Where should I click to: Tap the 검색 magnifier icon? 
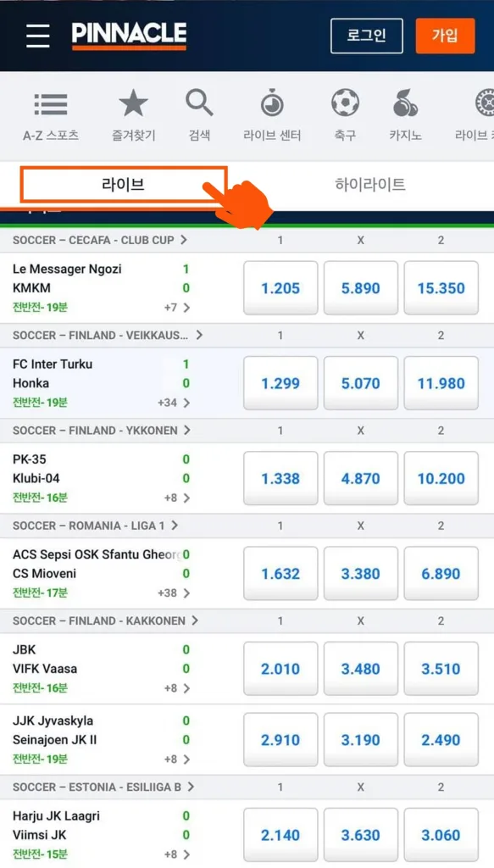[x=199, y=103]
